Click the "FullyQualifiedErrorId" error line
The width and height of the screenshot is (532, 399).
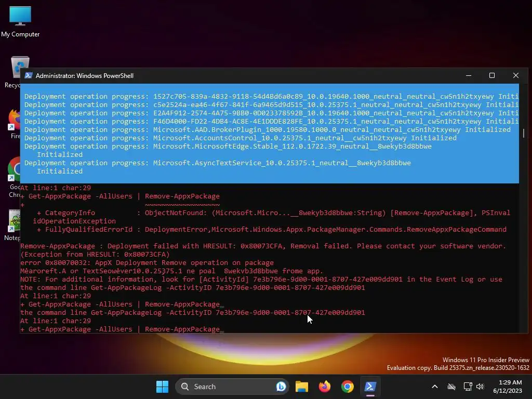point(271,229)
